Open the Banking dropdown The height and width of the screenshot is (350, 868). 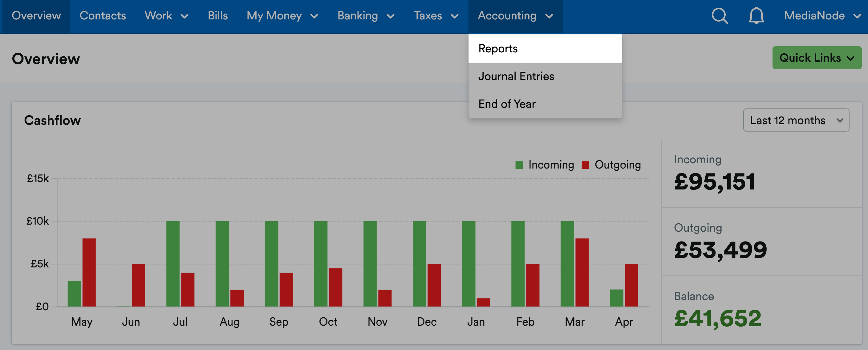click(366, 16)
